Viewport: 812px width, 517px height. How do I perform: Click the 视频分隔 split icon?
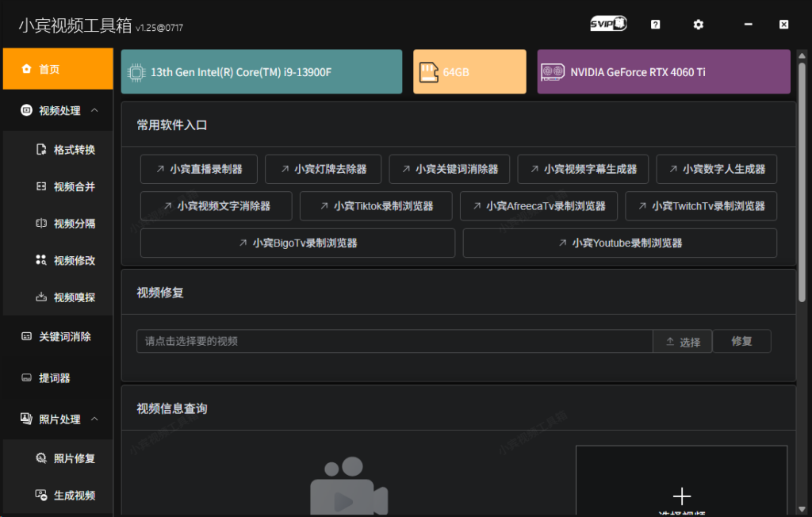click(41, 224)
